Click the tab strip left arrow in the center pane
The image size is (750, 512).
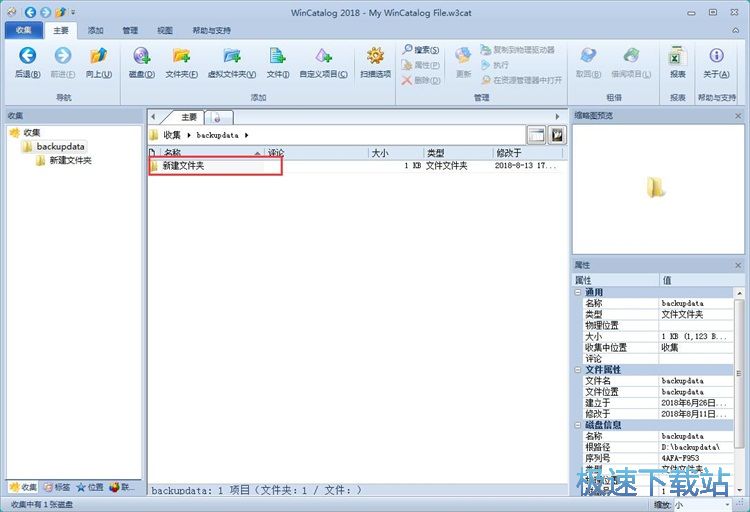pos(153,116)
